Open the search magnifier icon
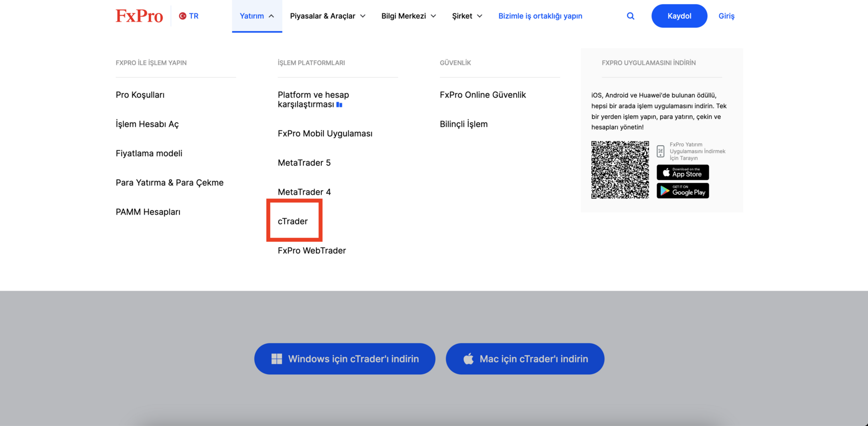868x426 pixels. 630,16
